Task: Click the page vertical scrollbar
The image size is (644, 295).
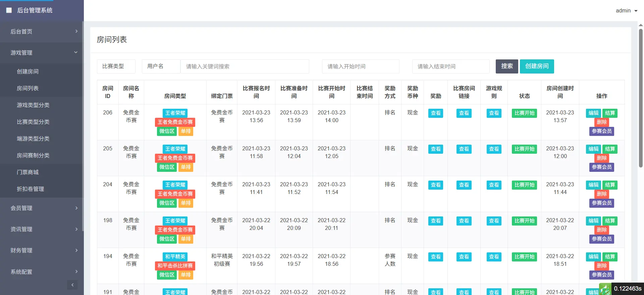Action: tap(641, 97)
